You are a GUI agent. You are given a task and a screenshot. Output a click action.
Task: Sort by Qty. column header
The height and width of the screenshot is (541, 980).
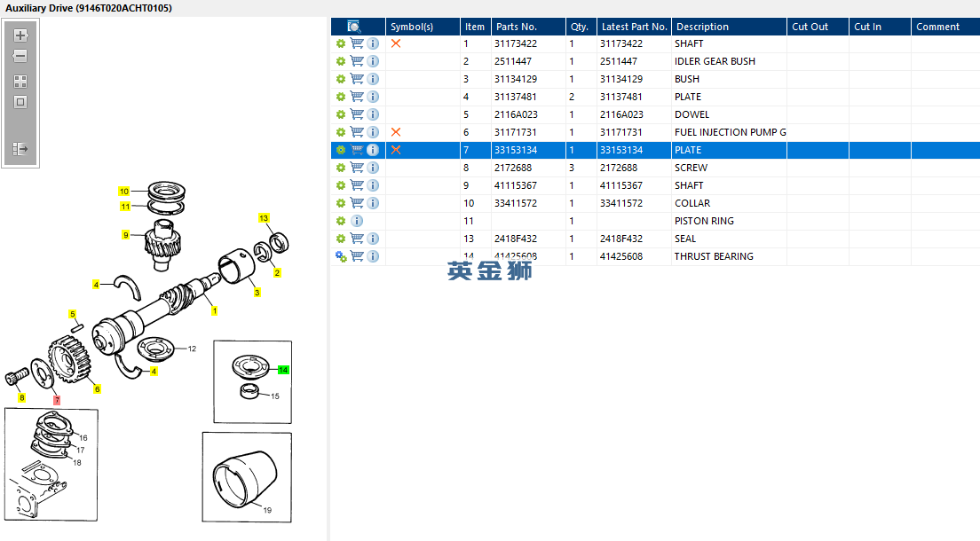581,27
